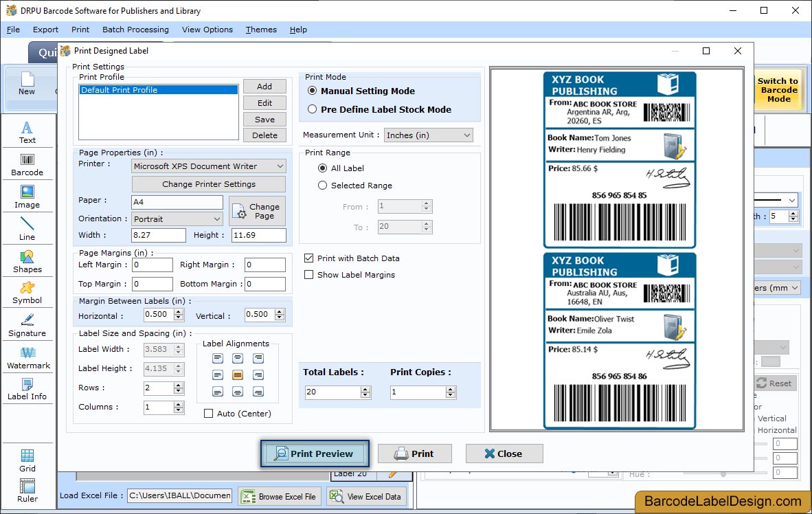The height and width of the screenshot is (514, 812).
Task: Open Measurement Unit dropdown
Action: 428,135
